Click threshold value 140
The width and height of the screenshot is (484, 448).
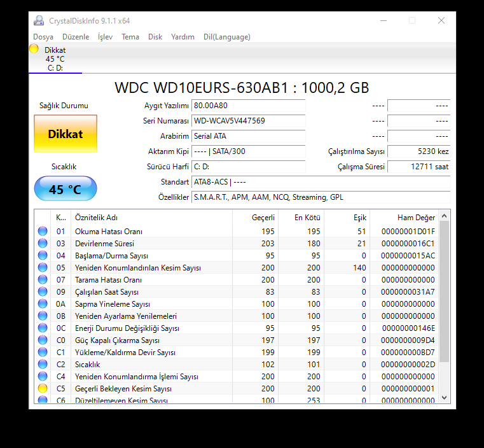pyautogui.click(x=359, y=267)
